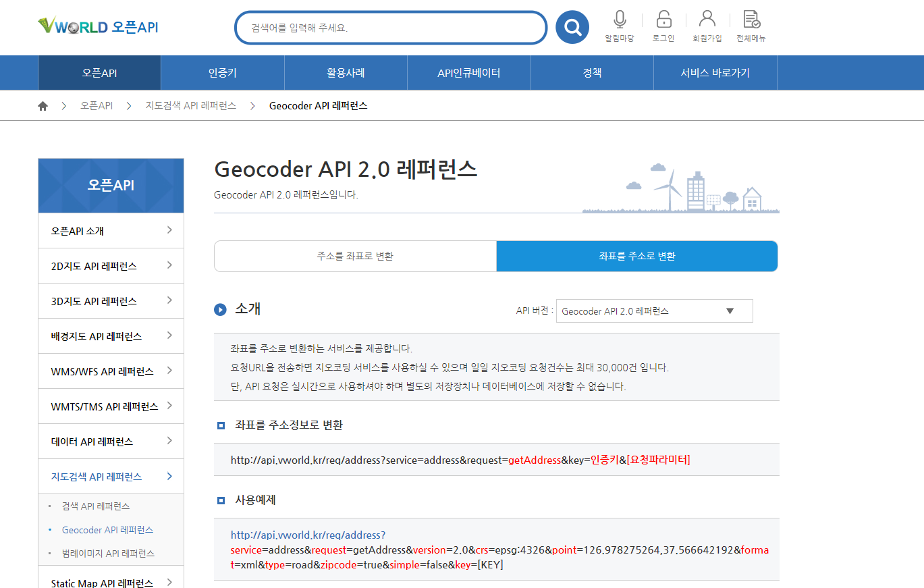Click the 검색어를 입력해 주세요 search field

pos(391,28)
